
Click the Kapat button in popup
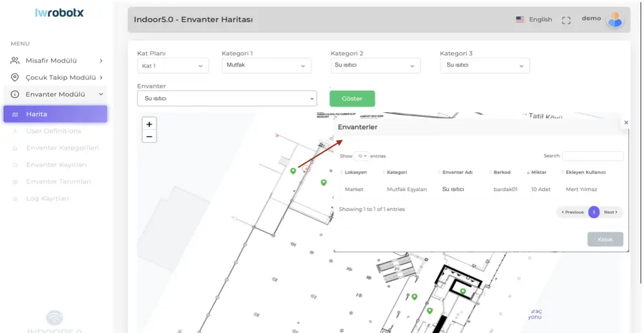[605, 239]
